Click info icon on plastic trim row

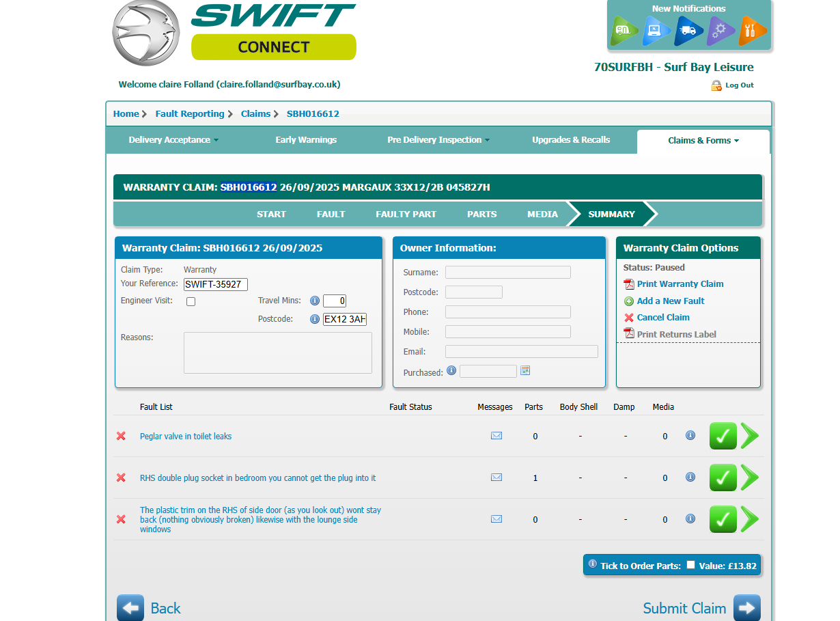tap(690, 519)
